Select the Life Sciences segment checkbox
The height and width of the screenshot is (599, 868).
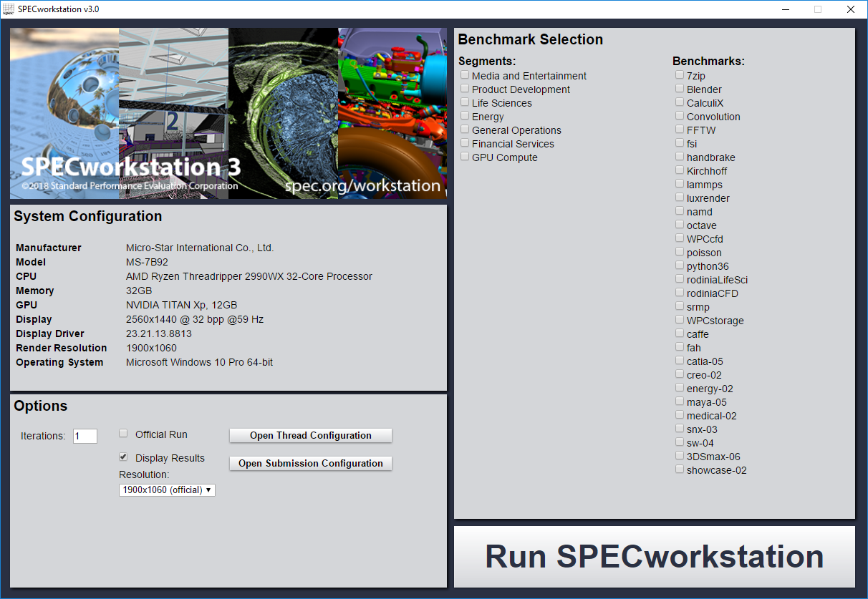[x=465, y=102]
